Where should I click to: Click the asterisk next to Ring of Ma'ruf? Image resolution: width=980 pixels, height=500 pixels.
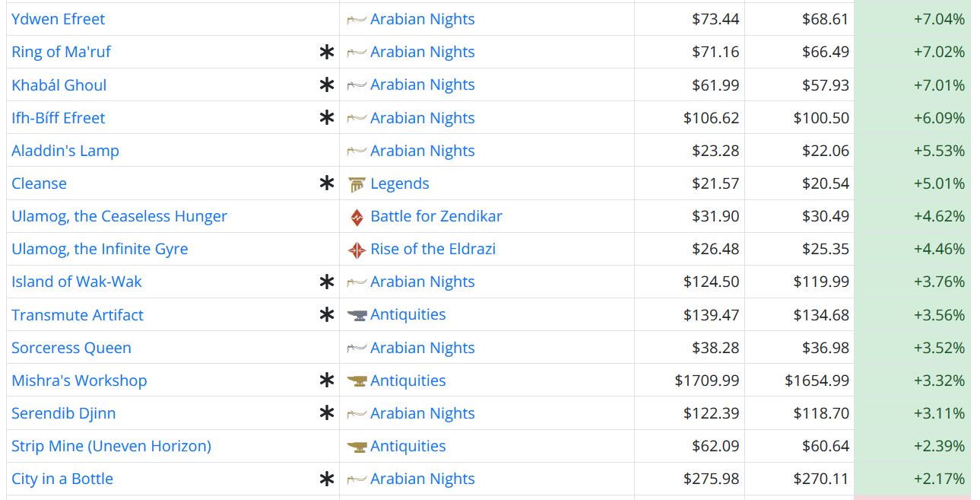(327, 53)
